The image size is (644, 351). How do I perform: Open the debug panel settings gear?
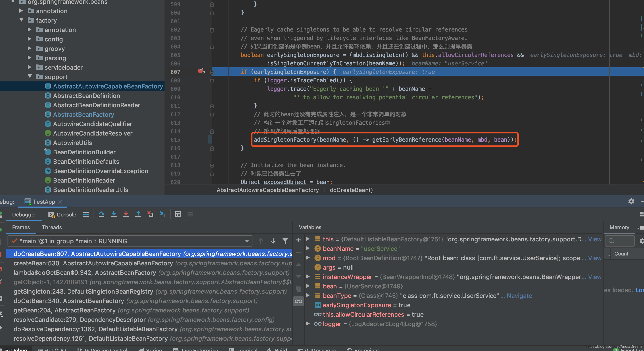pyautogui.click(x=631, y=201)
